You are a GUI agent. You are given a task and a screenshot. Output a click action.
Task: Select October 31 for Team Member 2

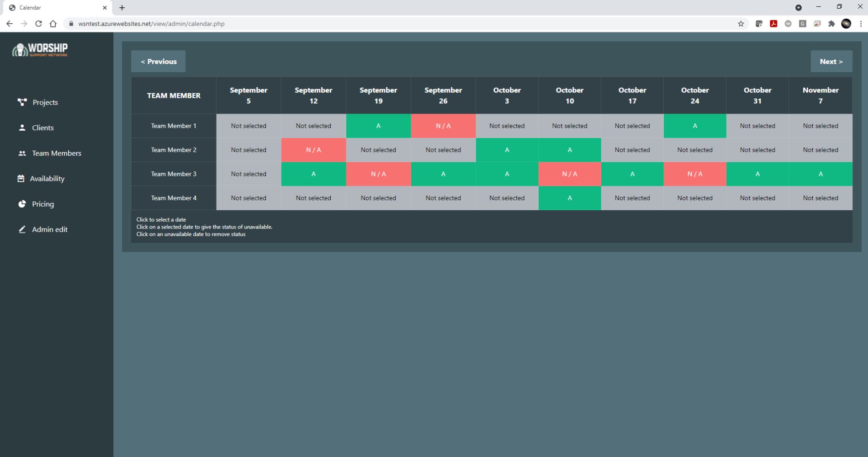tap(757, 150)
